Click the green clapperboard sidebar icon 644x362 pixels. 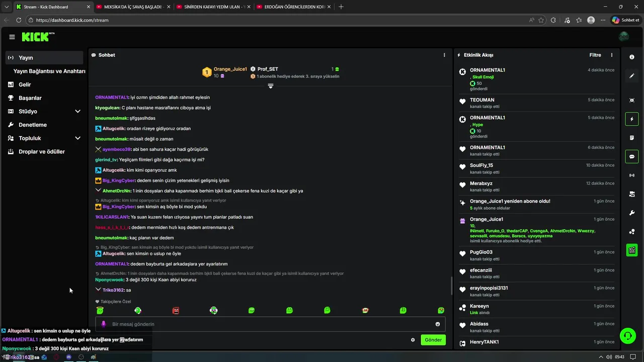(x=632, y=250)
